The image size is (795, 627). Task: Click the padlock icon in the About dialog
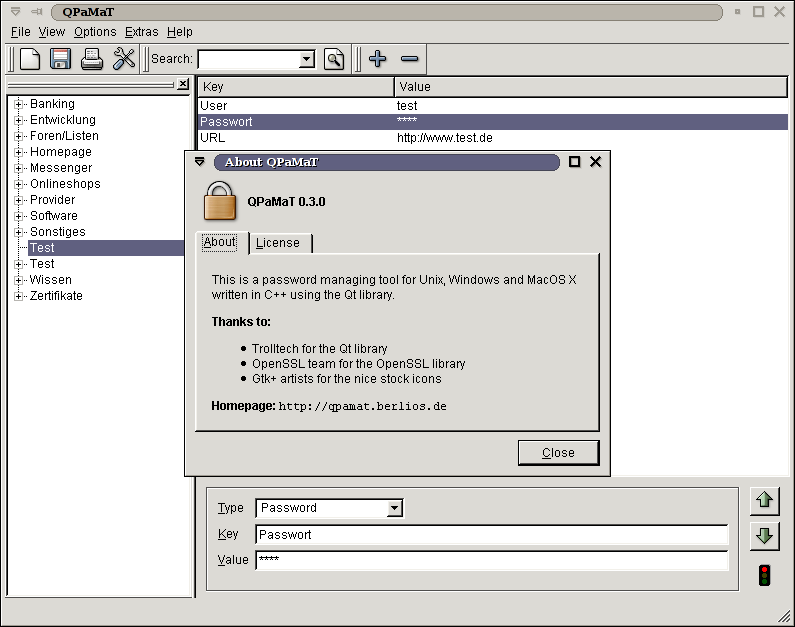[220, 201]
